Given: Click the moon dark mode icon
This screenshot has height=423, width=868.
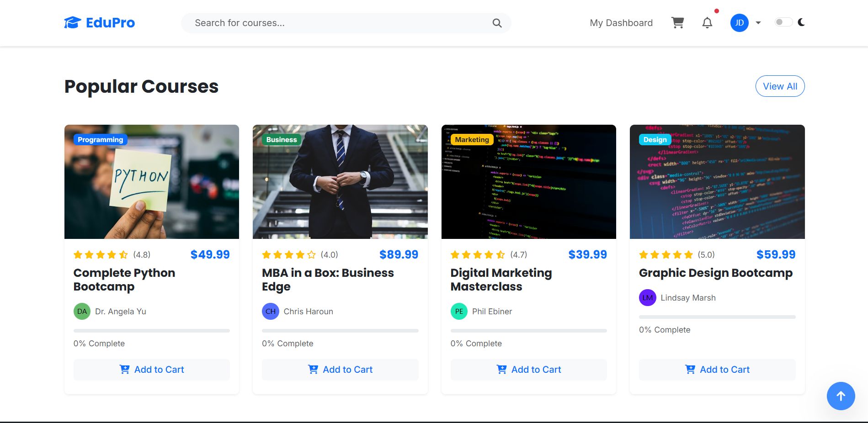Looking at the screenshot, I should pos(801,22).
